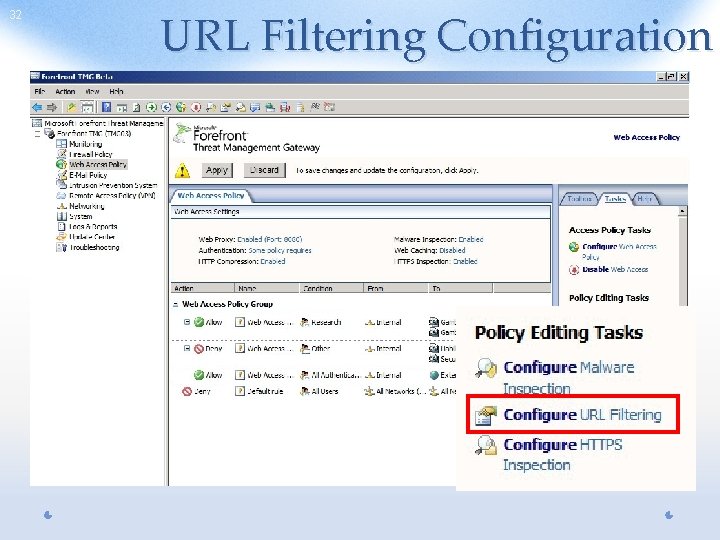
Task: Click the Apply button
Action: pos(217,170)
